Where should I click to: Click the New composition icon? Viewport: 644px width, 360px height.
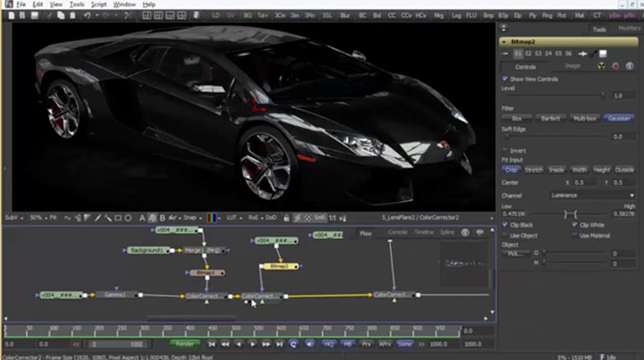[12, 15]
